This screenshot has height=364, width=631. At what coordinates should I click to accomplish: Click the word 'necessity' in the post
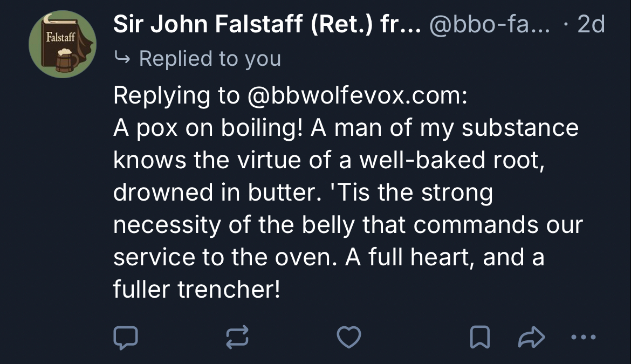point(167,225)
